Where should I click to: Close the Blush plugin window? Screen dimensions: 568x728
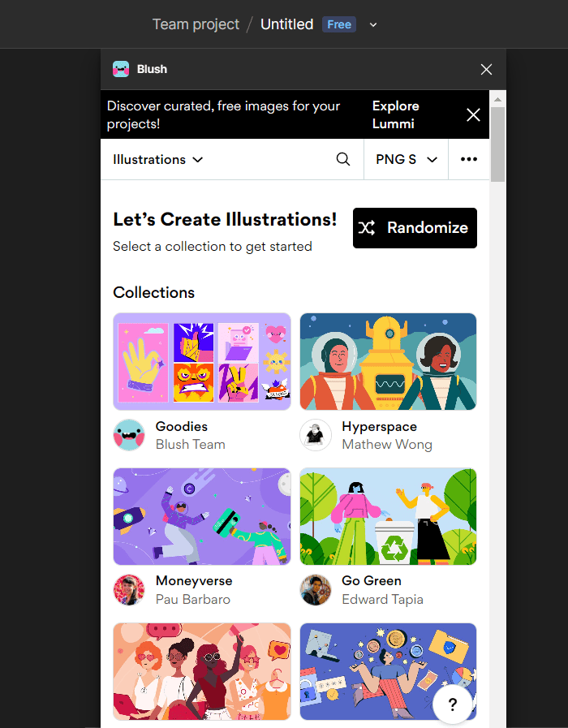pyautogui.click(x=486, y=69)
